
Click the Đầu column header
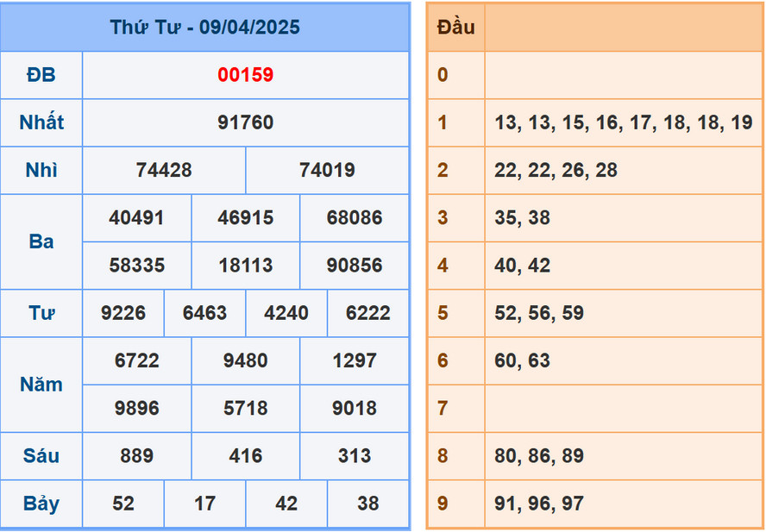tap(456, 27)
